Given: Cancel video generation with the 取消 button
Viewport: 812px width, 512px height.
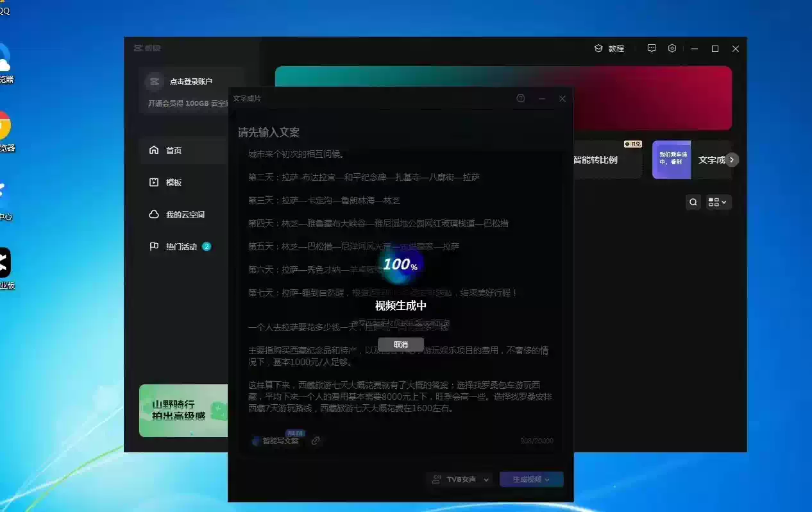Looking at the screenshot, I should point(400,345).
